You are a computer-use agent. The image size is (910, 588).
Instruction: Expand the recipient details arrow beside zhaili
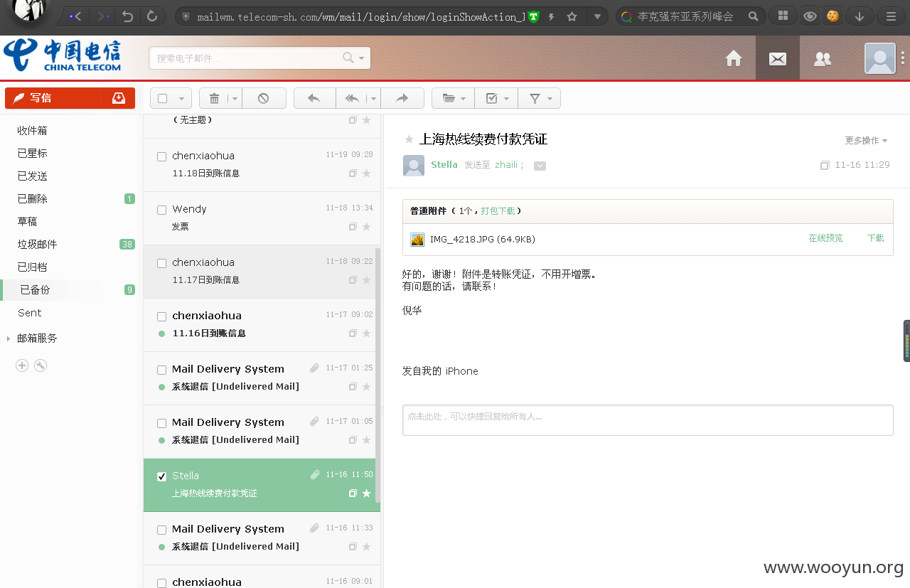coord(540,166)
